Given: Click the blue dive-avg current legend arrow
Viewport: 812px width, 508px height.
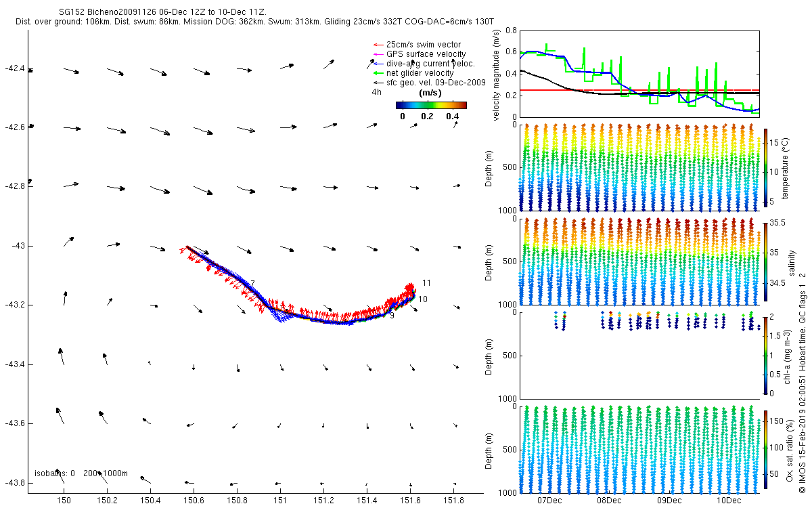Looking at the screenshot, I should [x=378, y=64].
